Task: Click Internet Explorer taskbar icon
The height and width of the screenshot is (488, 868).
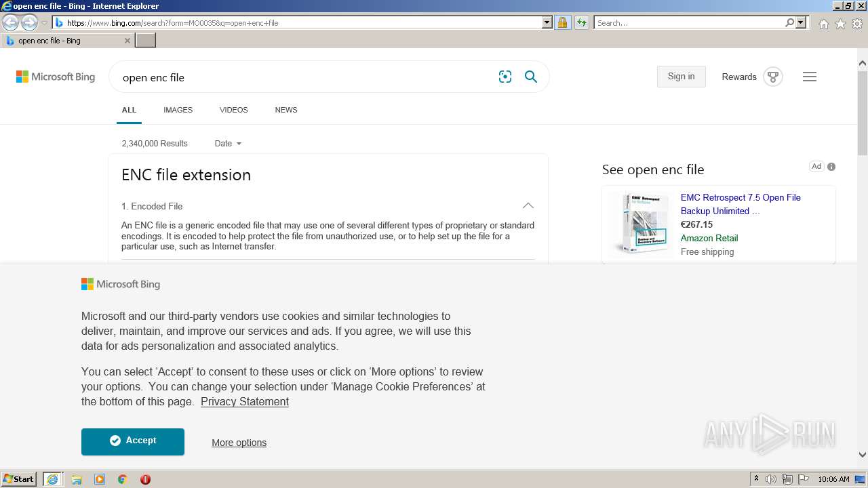Action: 52,479
